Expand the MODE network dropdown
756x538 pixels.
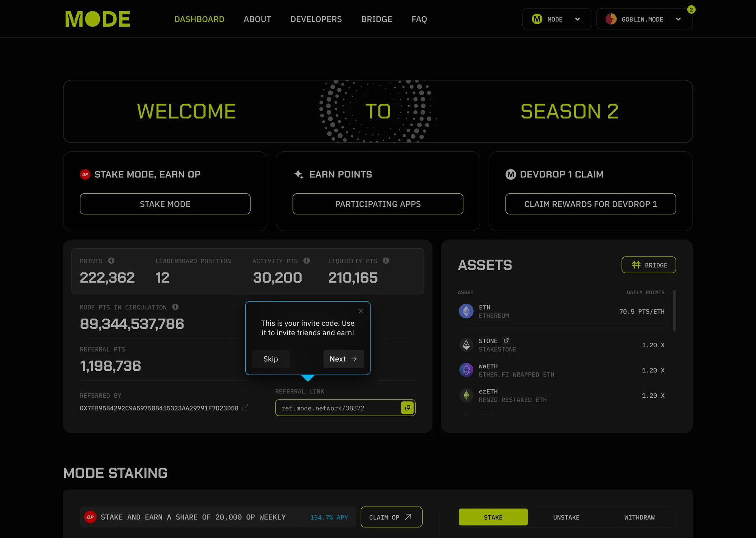(557, 19)
